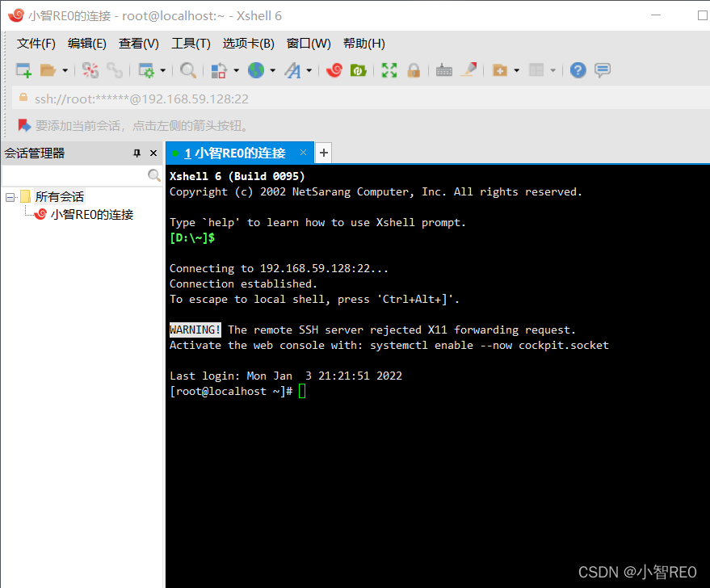Open the Font dropdown arrow

click(309, 70)
